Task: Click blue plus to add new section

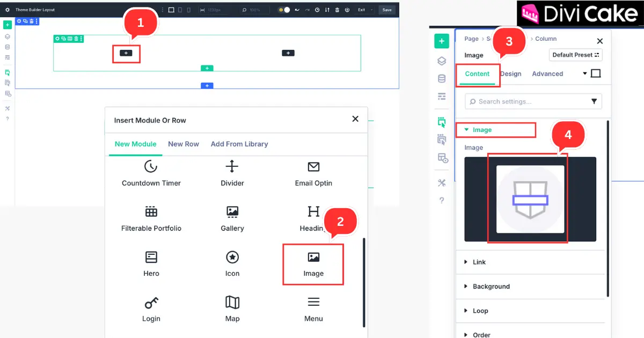Action: [x=207, y=86]
